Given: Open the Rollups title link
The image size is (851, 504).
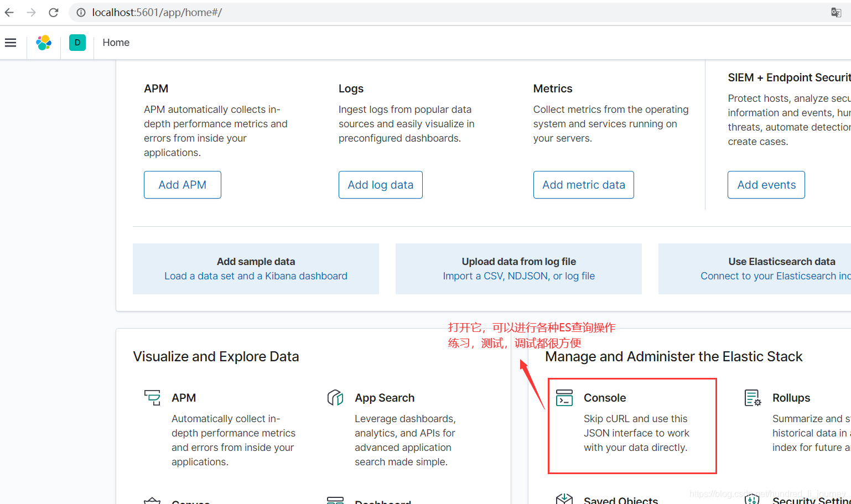Looking at the screenshot, I should pos(791,398).
